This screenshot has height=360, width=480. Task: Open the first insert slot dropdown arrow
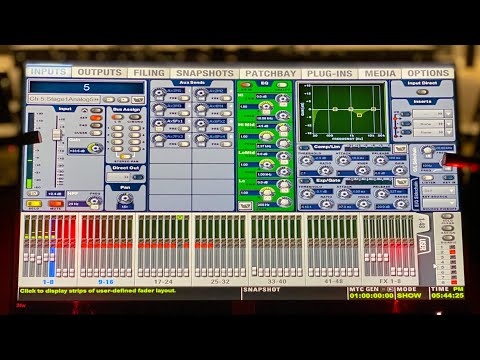(449, 114)
